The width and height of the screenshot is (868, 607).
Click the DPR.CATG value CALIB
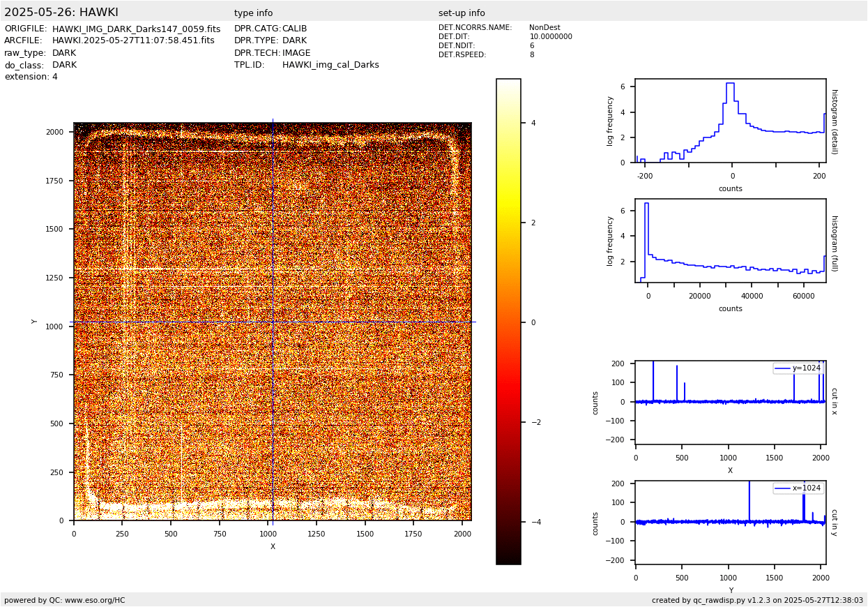294,29
